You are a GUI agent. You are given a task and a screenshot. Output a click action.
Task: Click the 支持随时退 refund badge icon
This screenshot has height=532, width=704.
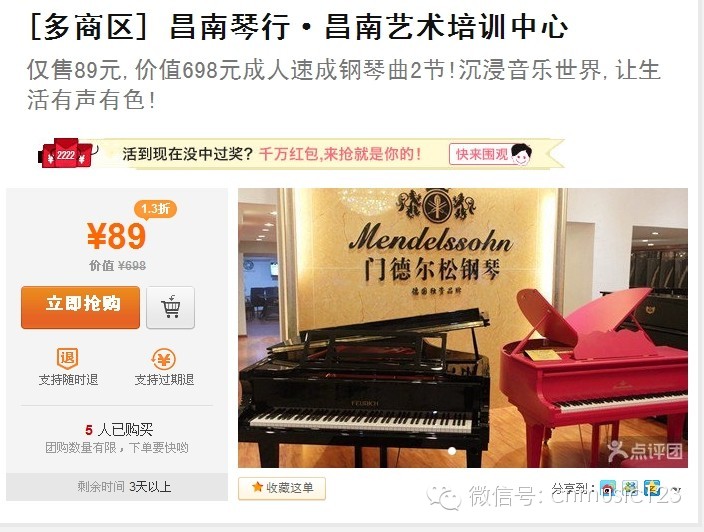coord(68,358)
